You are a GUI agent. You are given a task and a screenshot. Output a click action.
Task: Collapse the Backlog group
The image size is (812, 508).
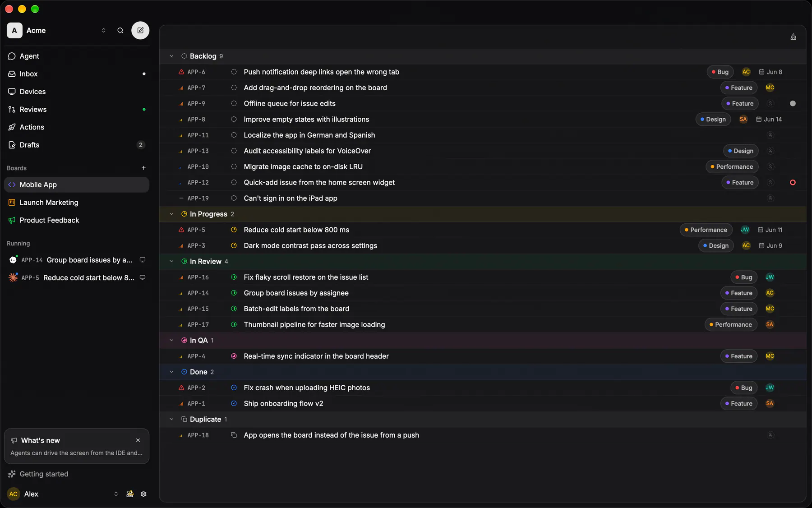171,56
